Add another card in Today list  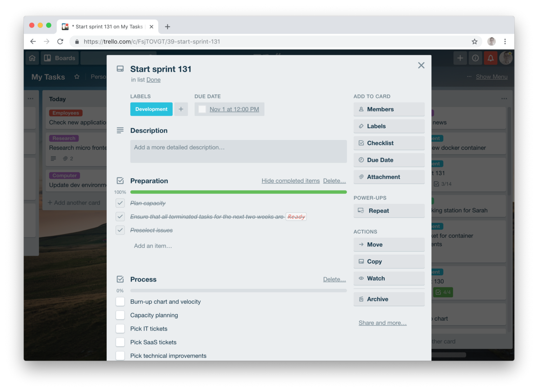tap(74, 203)
